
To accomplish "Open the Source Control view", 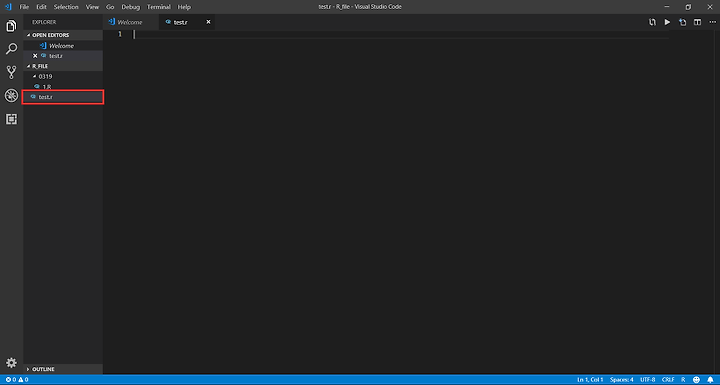I will pyautogui.click(x=11, y=72).
